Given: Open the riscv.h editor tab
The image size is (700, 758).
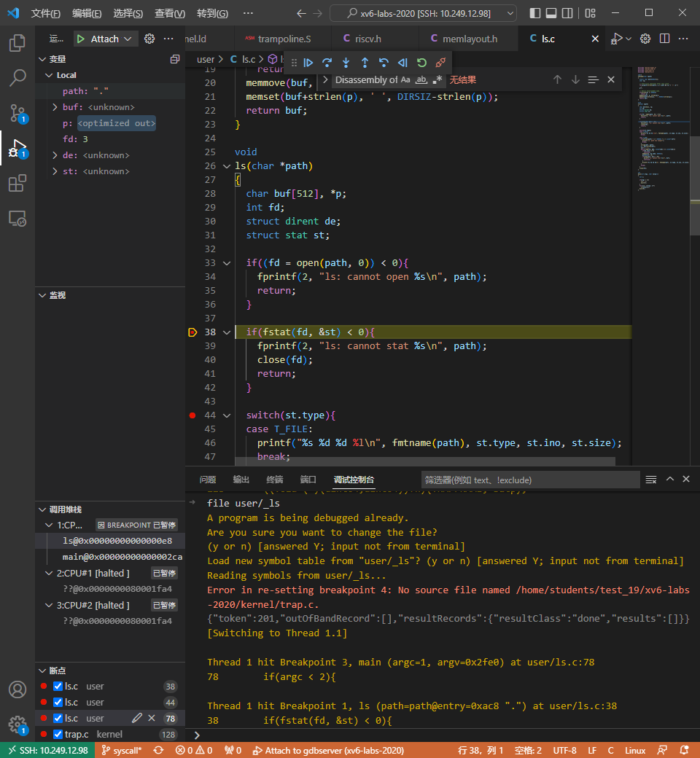Looking at the screenshot, I should point(367,39).
